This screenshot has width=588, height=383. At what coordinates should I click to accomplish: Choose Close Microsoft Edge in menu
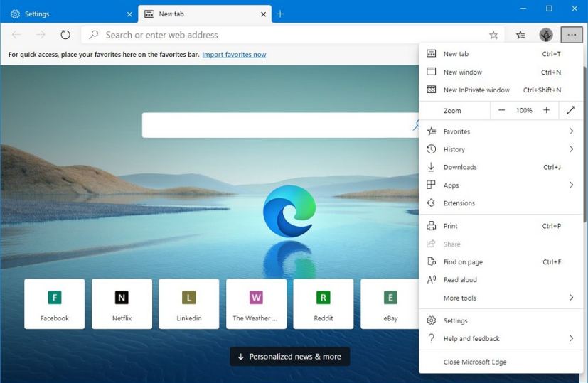point(501,362)
